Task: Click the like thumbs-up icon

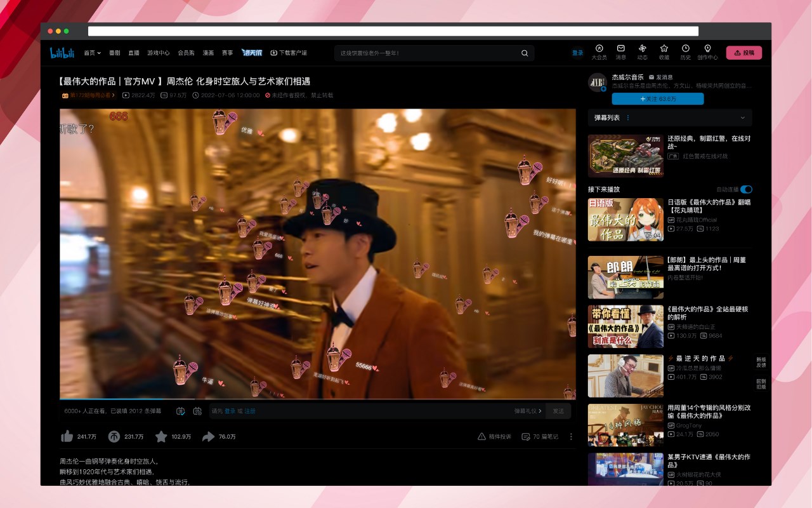Action: click(x=67, y=436)
